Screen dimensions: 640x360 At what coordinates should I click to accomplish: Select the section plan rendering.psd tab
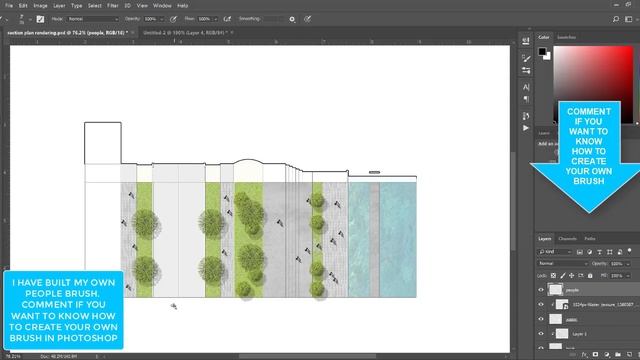tap(67, 33)
